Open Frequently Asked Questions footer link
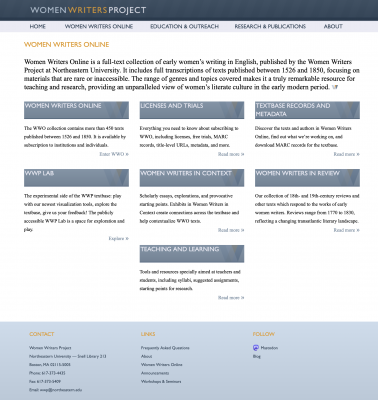 click(x=165, y=348)
